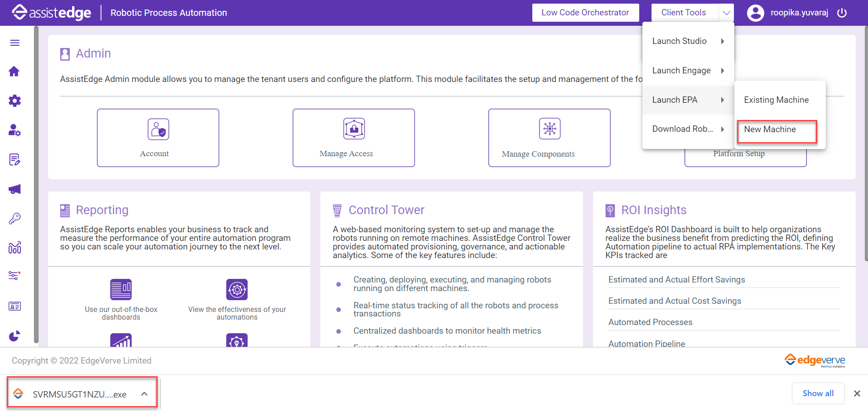This screenshot has width=868, height=412.
Task: Go to Home via sidebar icon
Action: click(14, 72)
